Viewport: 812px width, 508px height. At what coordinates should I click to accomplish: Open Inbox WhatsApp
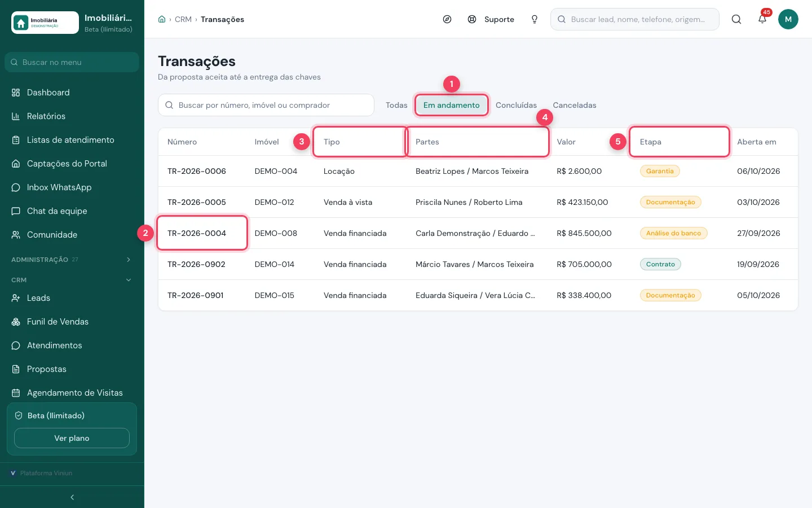72,187
